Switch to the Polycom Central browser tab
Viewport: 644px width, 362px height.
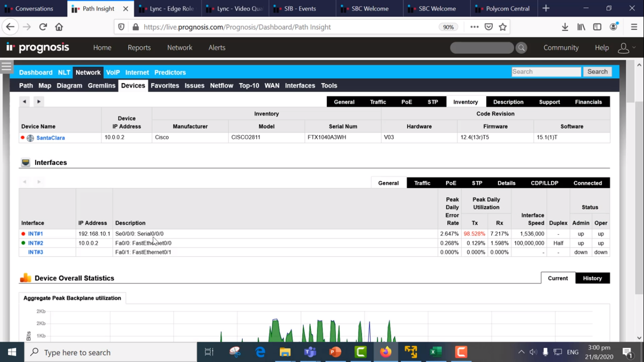point(503,8)
